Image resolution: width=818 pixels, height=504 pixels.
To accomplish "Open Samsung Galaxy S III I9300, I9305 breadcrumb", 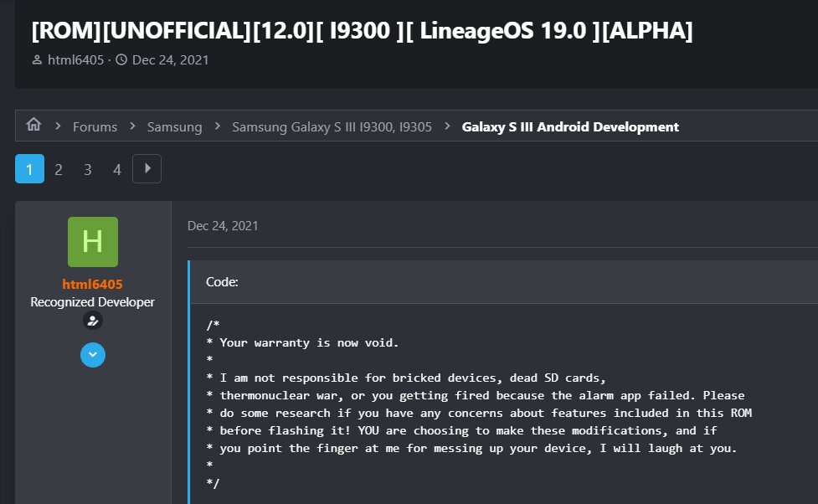I will (332, 126).
